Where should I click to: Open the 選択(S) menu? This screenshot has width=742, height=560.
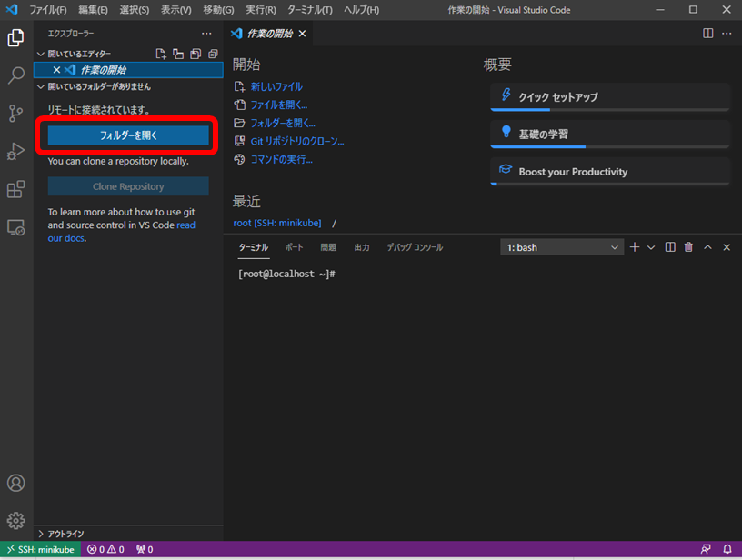(x=134, y=10)
